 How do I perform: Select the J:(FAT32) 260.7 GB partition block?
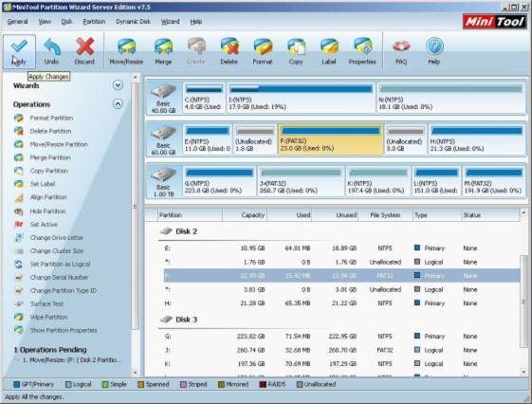click(x=301, y=181)
